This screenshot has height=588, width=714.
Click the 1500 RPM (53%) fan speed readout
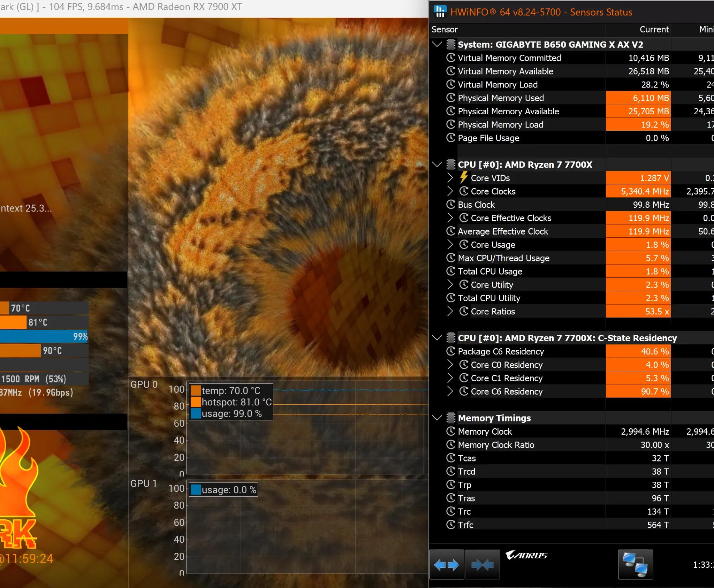[x=33, y=379]
